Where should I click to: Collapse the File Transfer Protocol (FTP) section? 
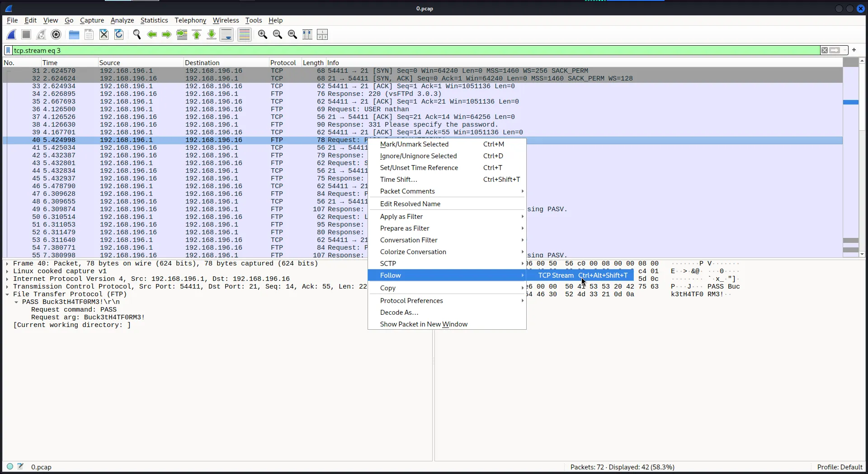click(7, 294)
